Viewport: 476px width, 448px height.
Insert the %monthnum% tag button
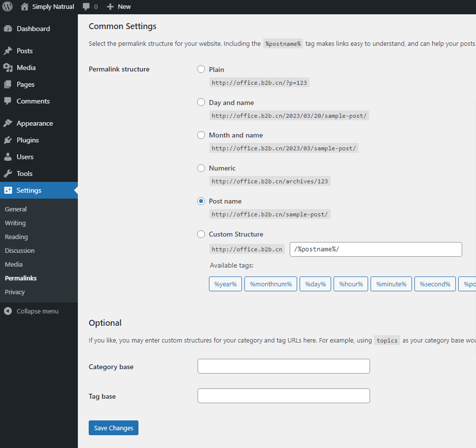pos(271,284)
